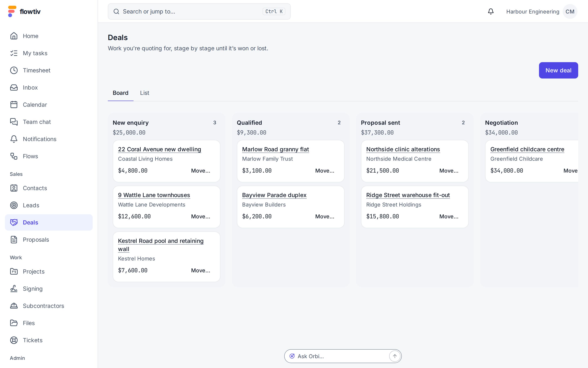This screenshot has height=368, width=588.
Task: Open 22 Coral Avenue new dwelling deal
Action: pyautogui.click(x=159, y=149)
